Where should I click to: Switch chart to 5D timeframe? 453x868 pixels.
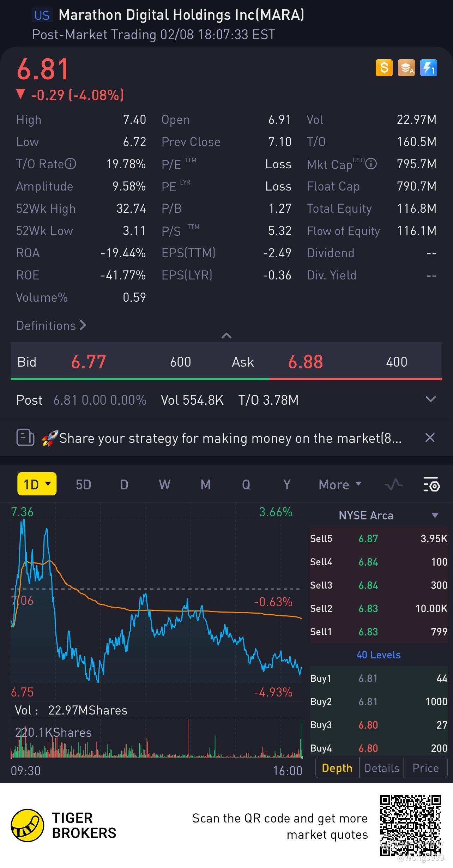83,484
